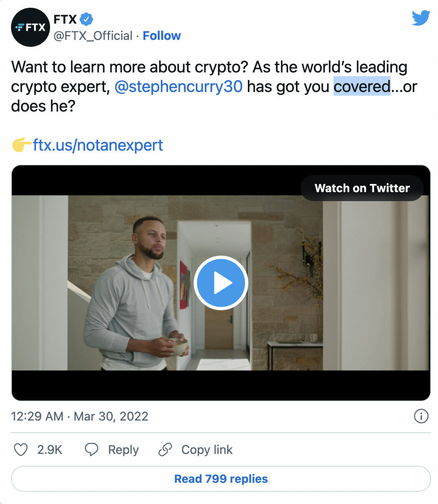The image size is (438, 504).
Task: Follow the FTX account
Action: click(x=162, y=36)
